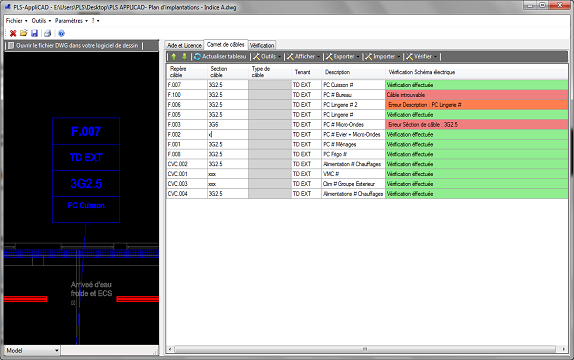The image size is (574, 360).
Task: Click PC # Micro-Ondes description cell
Action: click(353, 125)
